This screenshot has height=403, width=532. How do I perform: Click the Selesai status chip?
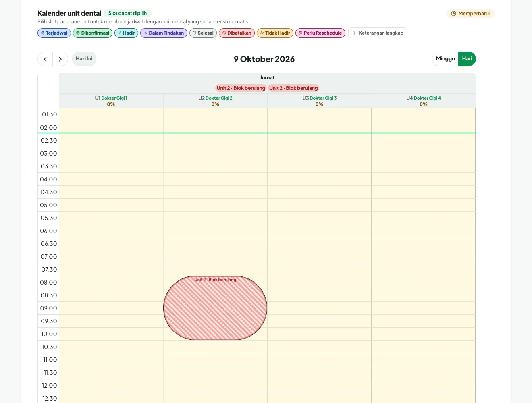click(203, 33)
